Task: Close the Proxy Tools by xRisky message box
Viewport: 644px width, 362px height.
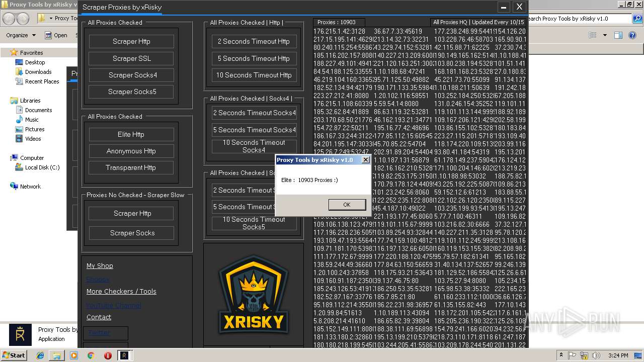Action: pos(366,160)
